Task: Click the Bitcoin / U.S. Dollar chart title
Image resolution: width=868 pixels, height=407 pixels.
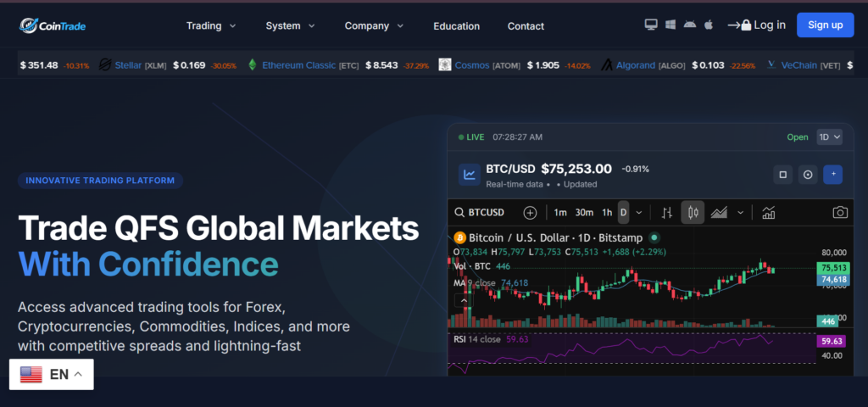Action: coord(556,238)
